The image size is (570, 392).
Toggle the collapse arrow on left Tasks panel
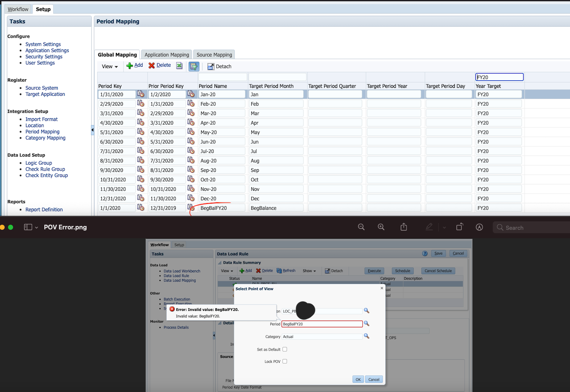pos(92,130)
